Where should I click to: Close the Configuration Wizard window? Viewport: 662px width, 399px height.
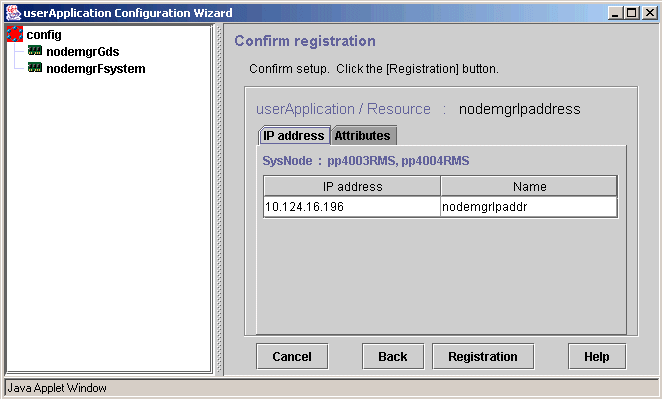pos(649,13)
